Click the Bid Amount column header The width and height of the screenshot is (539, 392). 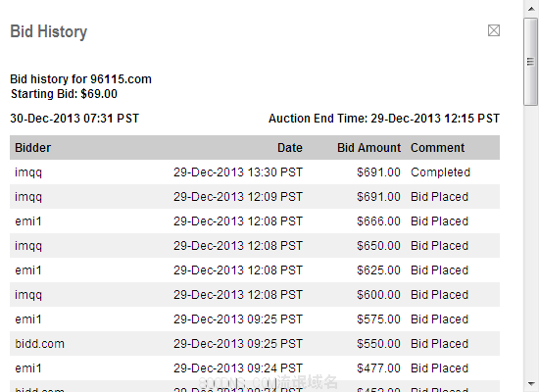coord(368,148)
